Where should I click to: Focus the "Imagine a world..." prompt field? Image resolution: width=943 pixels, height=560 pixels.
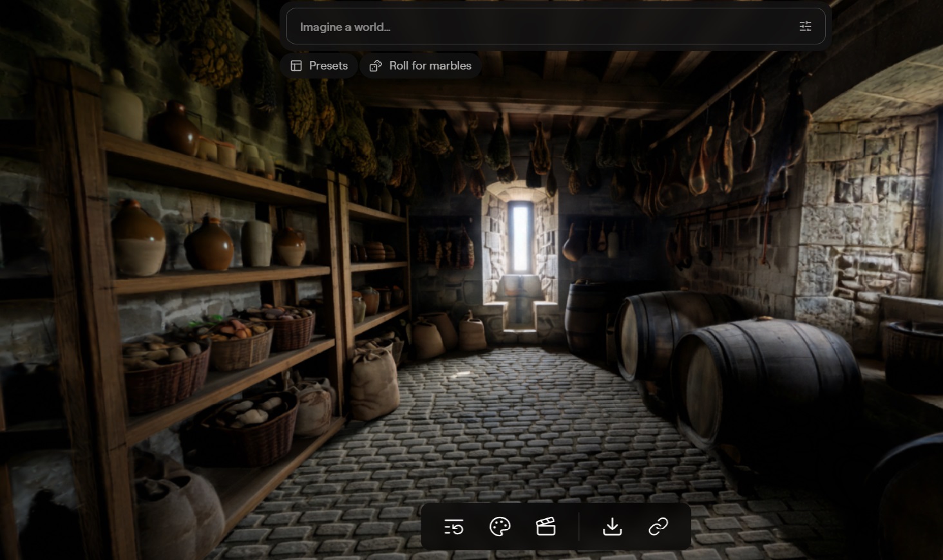(x=555, y=26)
